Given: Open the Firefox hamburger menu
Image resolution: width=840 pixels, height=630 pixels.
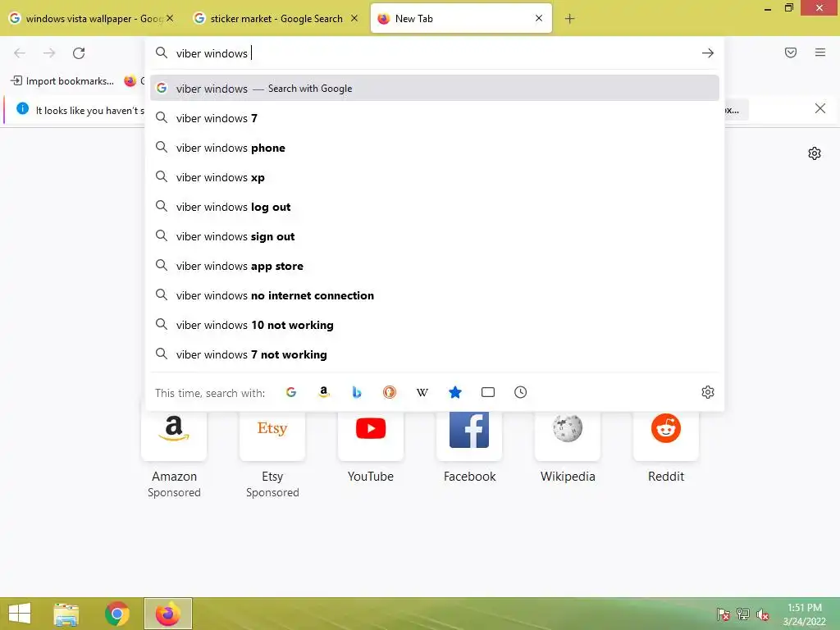Looking at the screenshot, I should coord(820,52).
